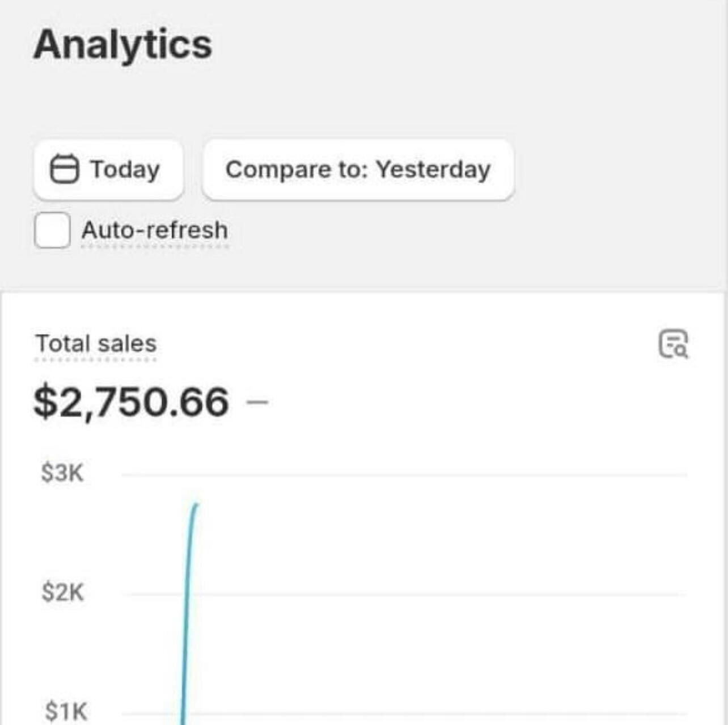Expand the Compare to: Yesterday selector
Screen dimensions: 728x725
pos(358,170)
